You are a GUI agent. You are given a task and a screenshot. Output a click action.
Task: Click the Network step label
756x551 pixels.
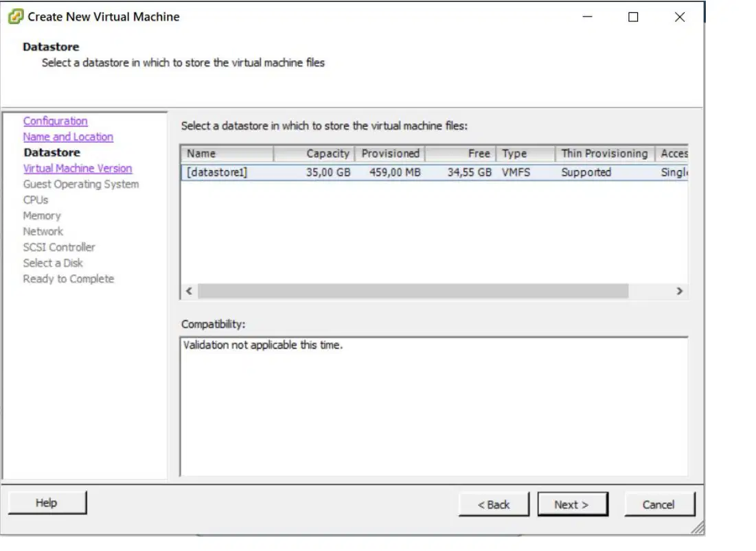point(43,232)
